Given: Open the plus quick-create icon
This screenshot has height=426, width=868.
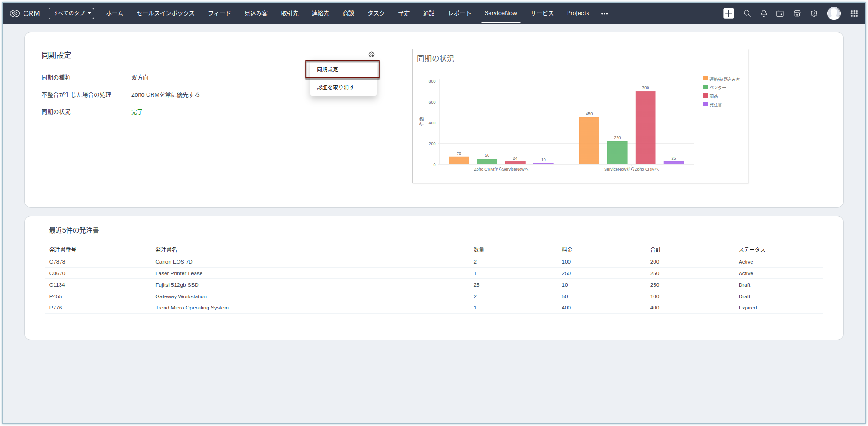Looking at the screenshot, I should click(x=728, y=13).
